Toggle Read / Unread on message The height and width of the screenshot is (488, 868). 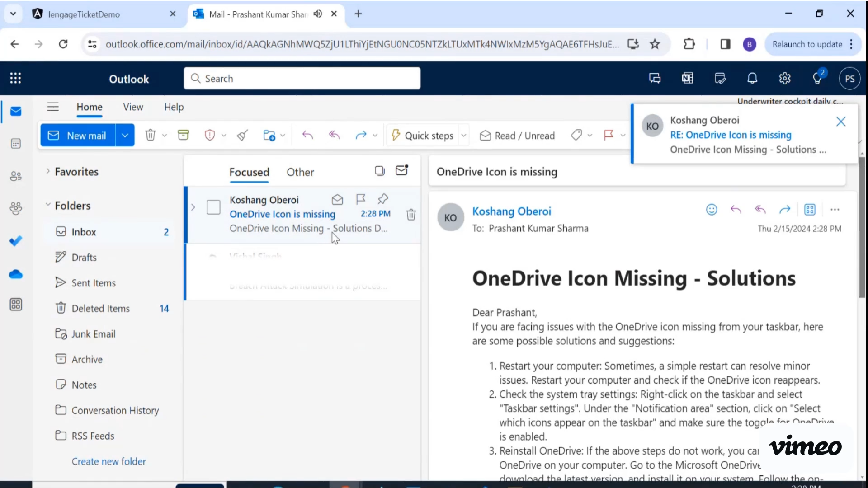tap(517, 136)
